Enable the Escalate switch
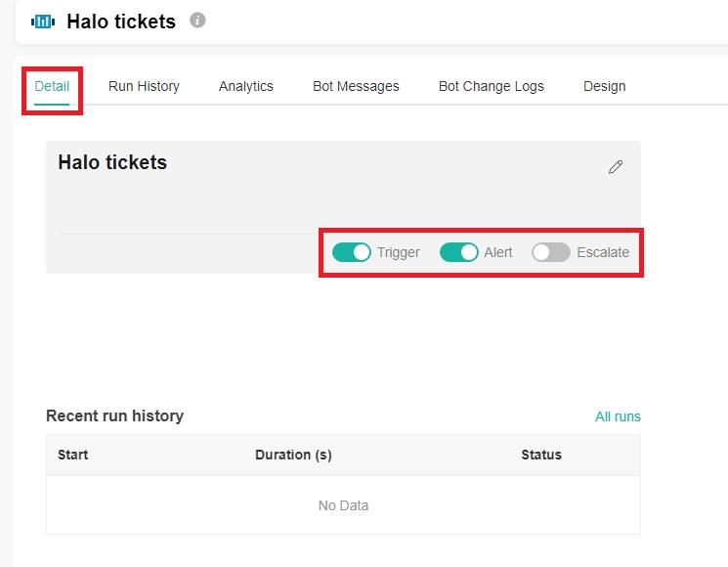Screen dimensions: 728x567 pyautogui.click(x=550, y=252)
